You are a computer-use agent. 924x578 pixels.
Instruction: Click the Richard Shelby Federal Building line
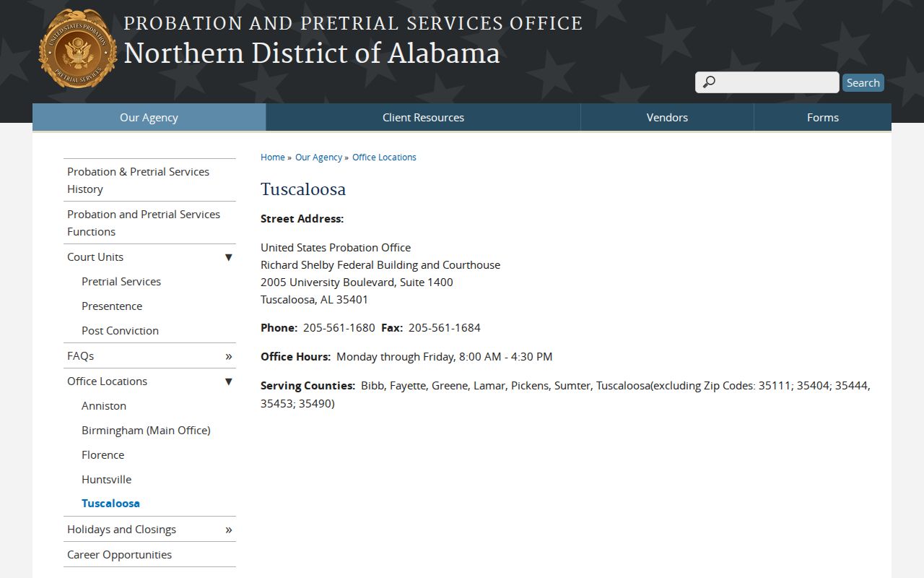click(380, 265)
